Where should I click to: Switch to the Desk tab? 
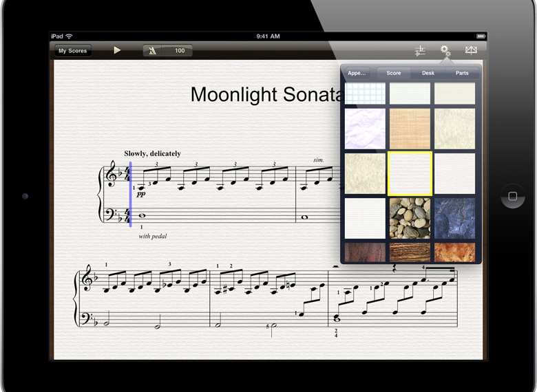[x=428, y=73]
